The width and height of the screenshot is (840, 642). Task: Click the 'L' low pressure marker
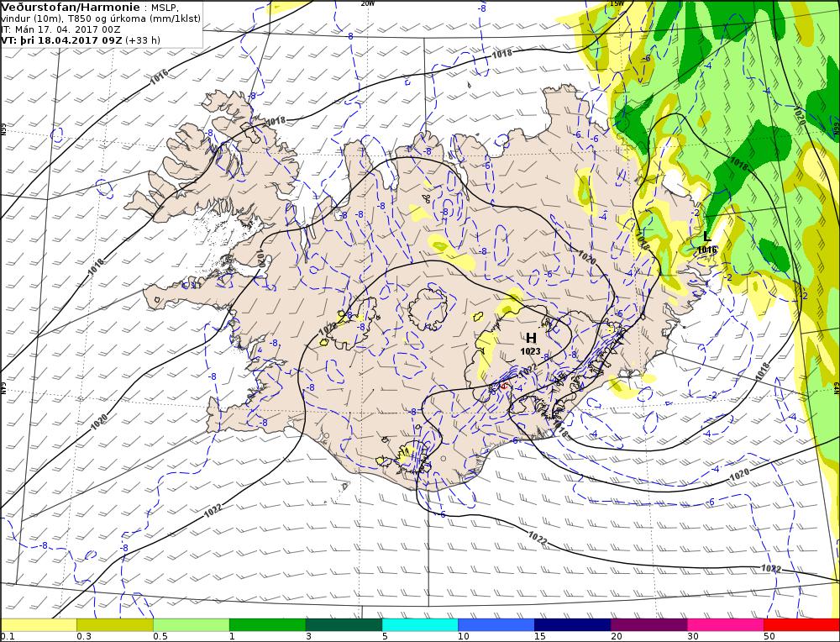pos(707,236)
